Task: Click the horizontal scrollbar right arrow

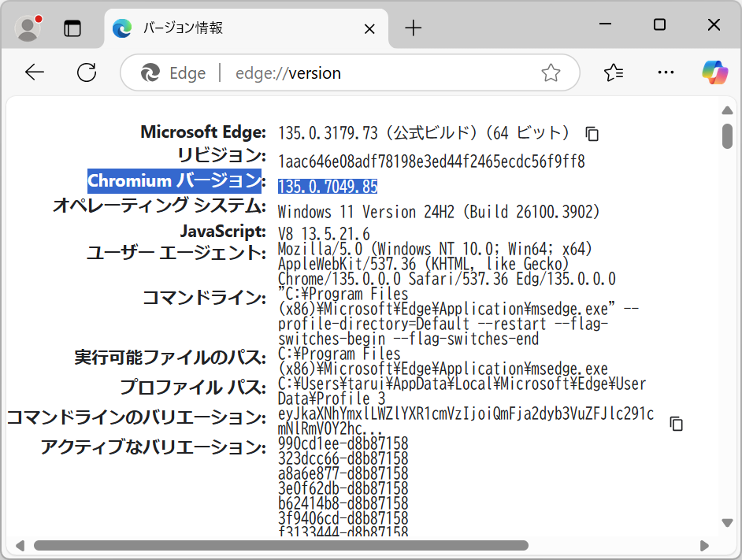Action: 704,544
